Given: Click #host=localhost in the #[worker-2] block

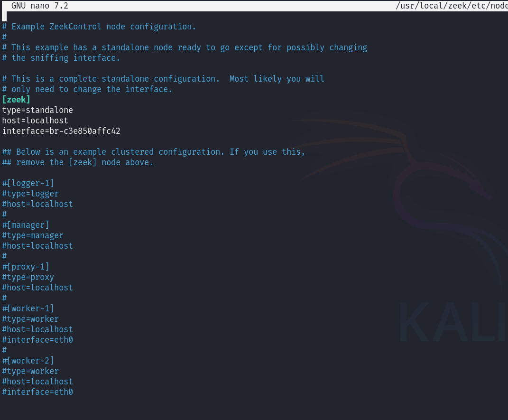Looking at the screenshot, I should [37, 382].
